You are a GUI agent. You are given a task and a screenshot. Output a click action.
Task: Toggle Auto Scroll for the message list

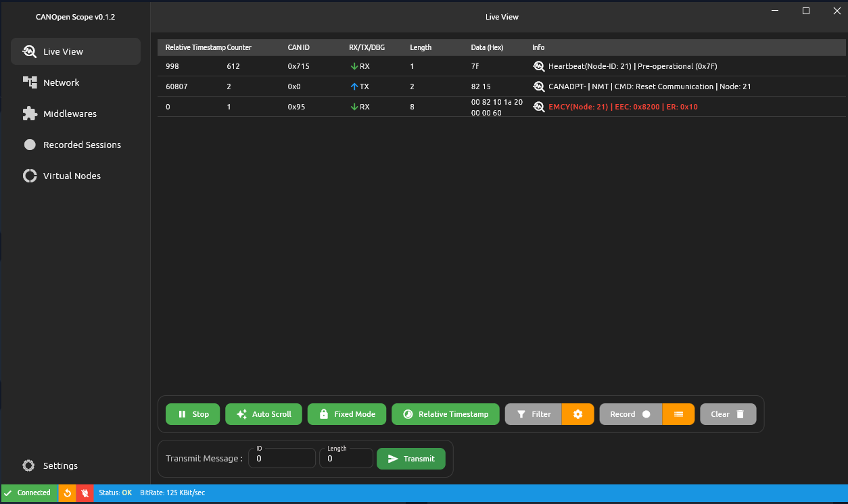[263, 413]
